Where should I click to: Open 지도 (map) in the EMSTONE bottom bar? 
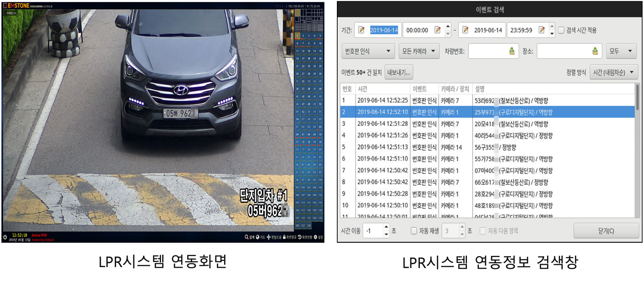pos(261,237)
